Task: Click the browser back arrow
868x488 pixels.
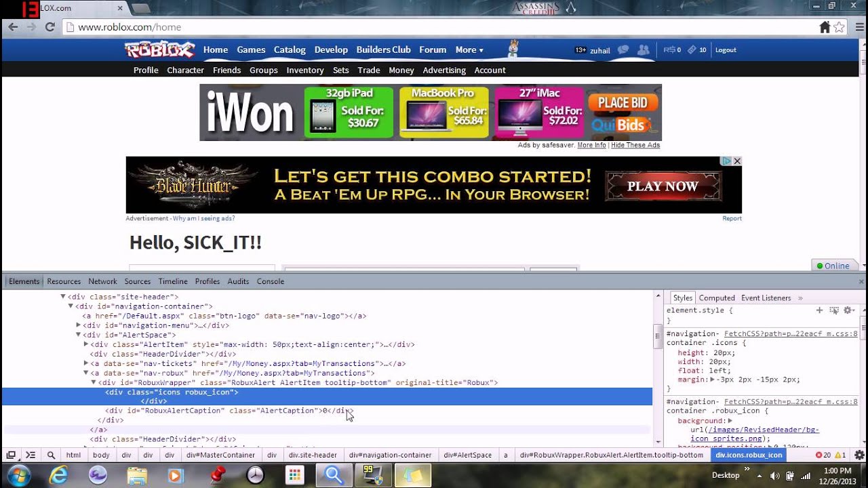Action: click(x=13, y=27)
